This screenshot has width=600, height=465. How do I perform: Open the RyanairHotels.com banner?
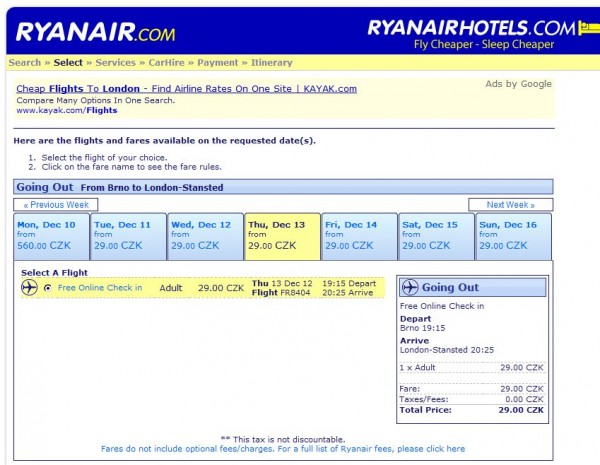(x=484, y=34)
